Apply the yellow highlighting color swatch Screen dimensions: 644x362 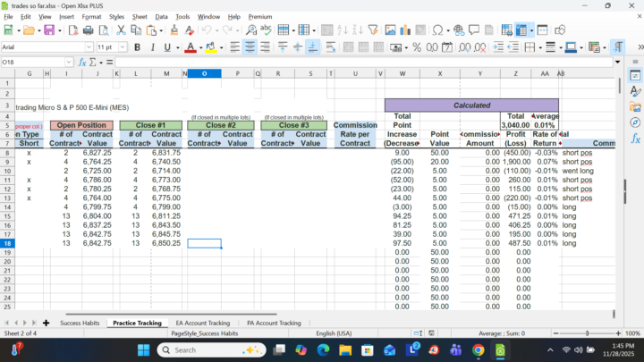(211, 47)
